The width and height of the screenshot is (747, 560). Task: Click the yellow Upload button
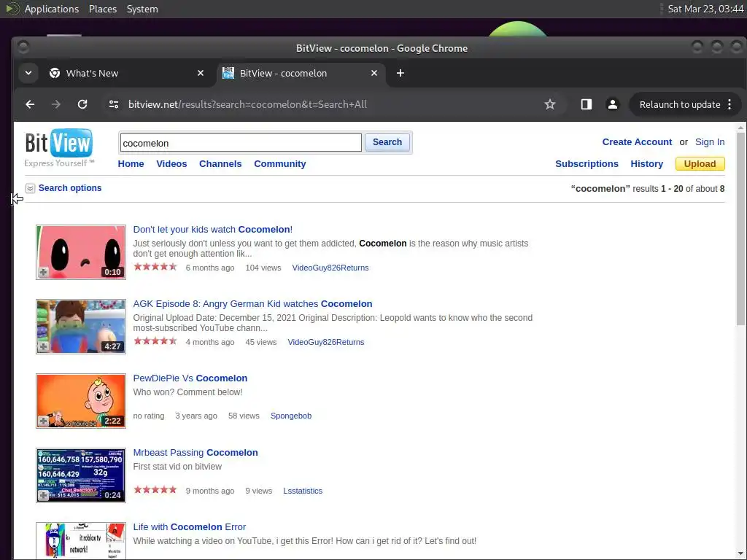(700, 164)
